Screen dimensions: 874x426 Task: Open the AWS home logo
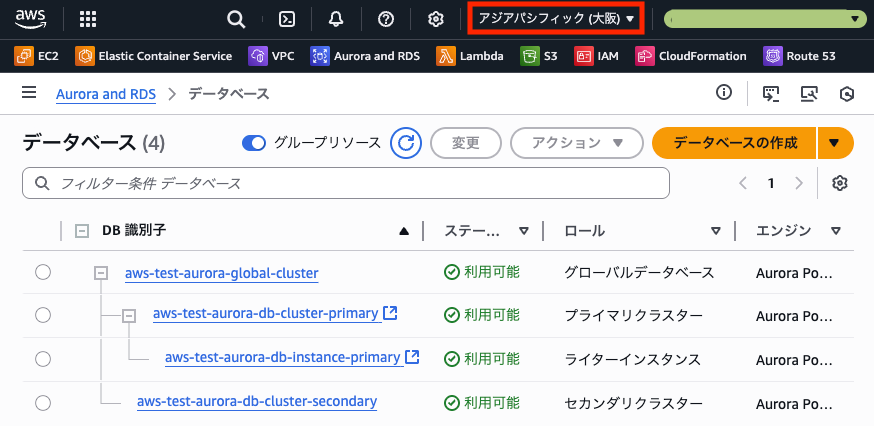[31, 20]
